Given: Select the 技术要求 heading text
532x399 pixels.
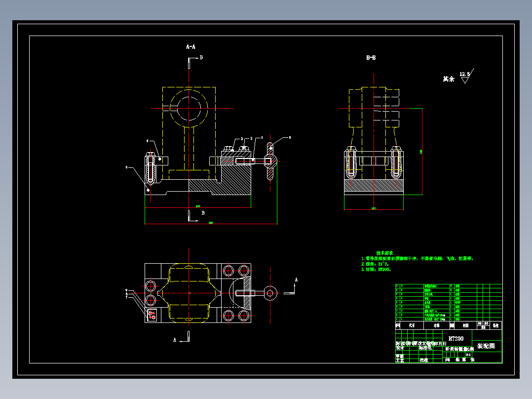Looking at the screenshot, I should tap(384, 253).
